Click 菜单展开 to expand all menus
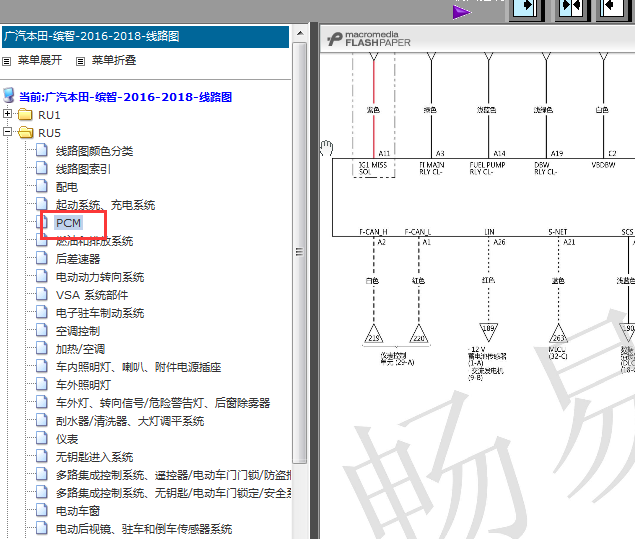This screenshot has width=635, height=539. 40,60
